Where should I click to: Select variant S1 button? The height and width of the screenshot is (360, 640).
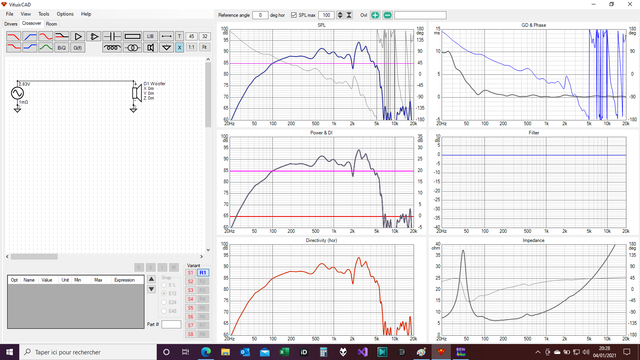tap(190, 273)
